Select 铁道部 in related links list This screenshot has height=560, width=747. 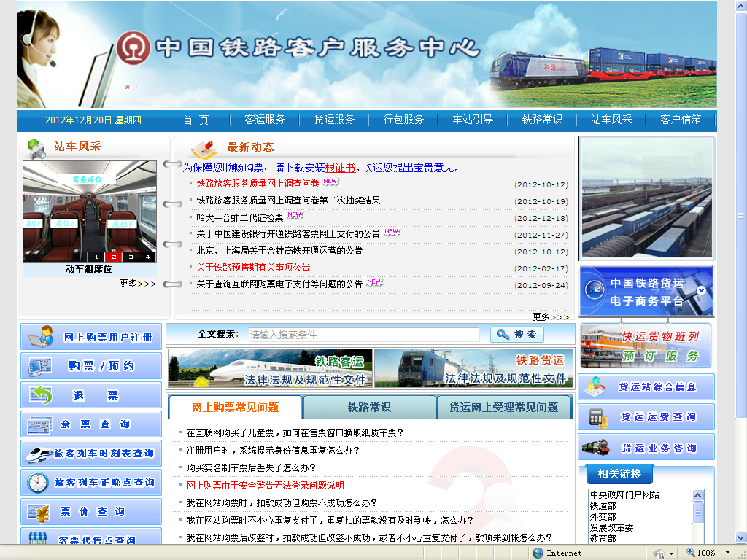click(x=603, y=506)
